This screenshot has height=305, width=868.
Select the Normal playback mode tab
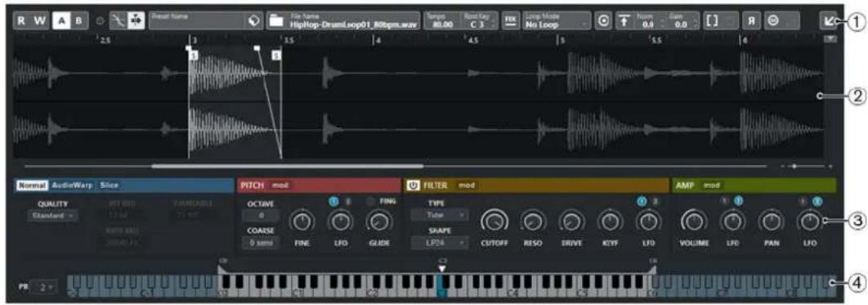[x=33, y=186]
